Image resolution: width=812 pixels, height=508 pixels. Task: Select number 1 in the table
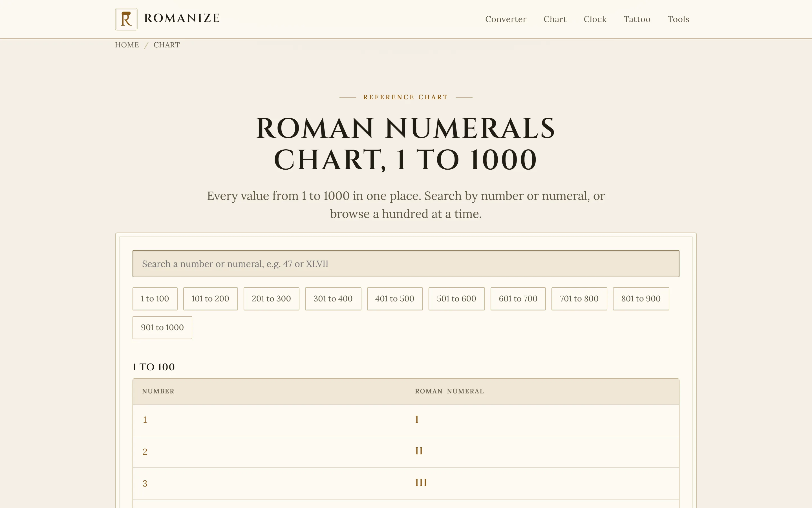(x=145, y=420)
